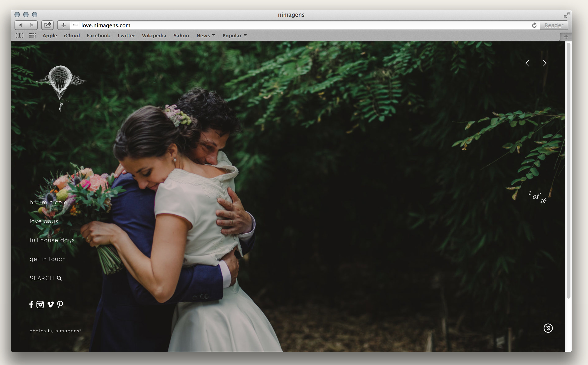The width and height of the screenshot is (588, 365).
Task: Go to previous slideshow photo arrow
Action: click(527, 63)
